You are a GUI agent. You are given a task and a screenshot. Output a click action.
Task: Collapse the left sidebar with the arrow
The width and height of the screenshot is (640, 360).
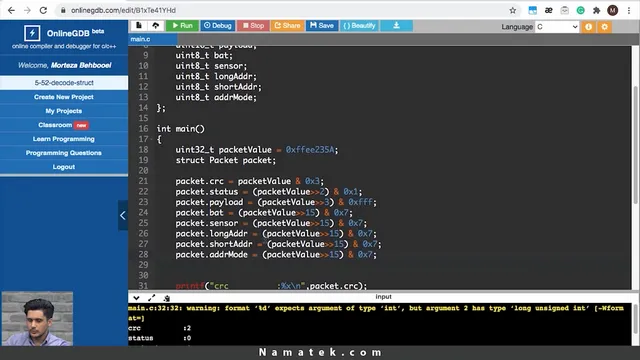pos(123,216)
